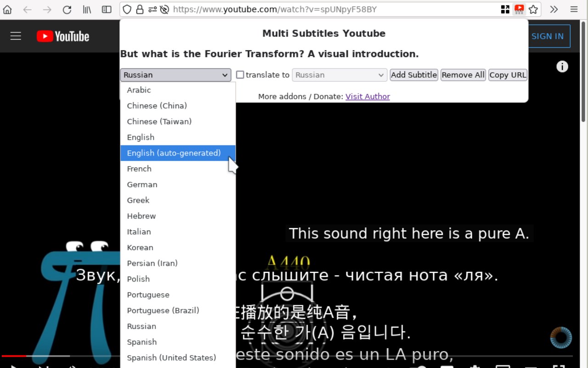Screen dimensions: 588x368
Task: Select Greek from the list
Action: coord(178,200)
